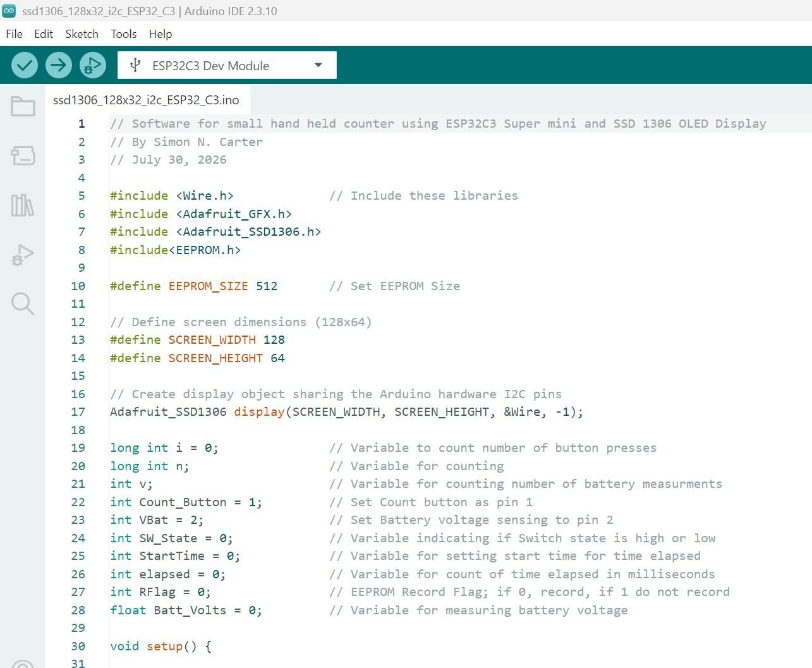Click the '// Include these libraries' comment
Viewport: 812px width, 668px height.
point(423,196)
